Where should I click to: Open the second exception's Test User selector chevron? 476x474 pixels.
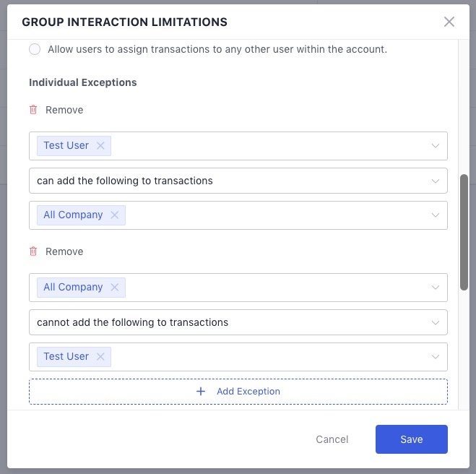(436, 357)
